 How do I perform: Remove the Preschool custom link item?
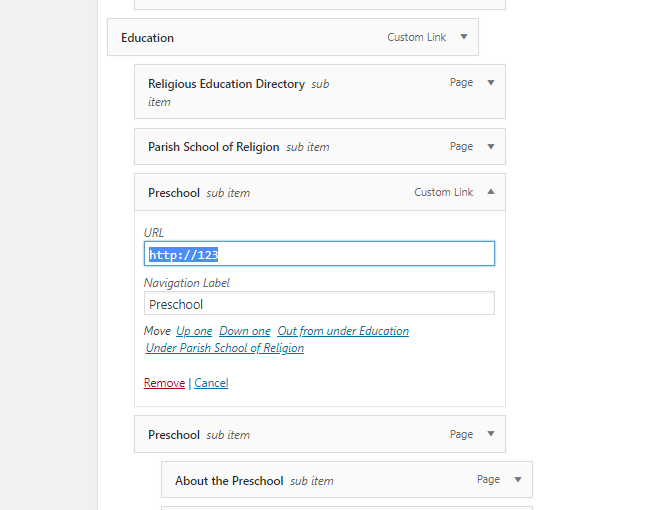(x=164, y=383)
